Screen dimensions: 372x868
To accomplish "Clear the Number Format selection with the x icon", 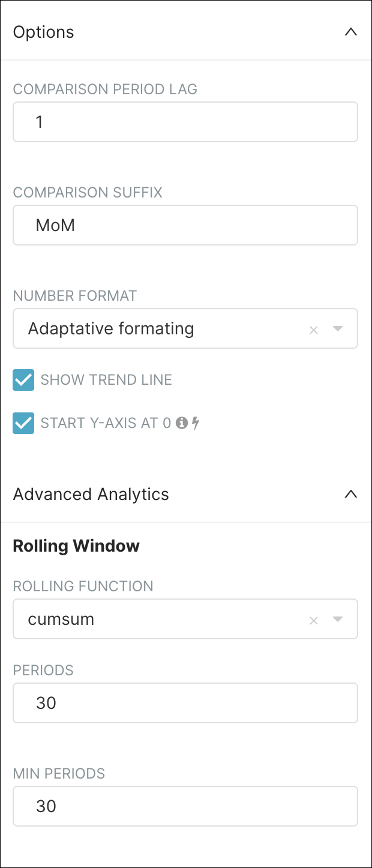I will pos(313,328).
